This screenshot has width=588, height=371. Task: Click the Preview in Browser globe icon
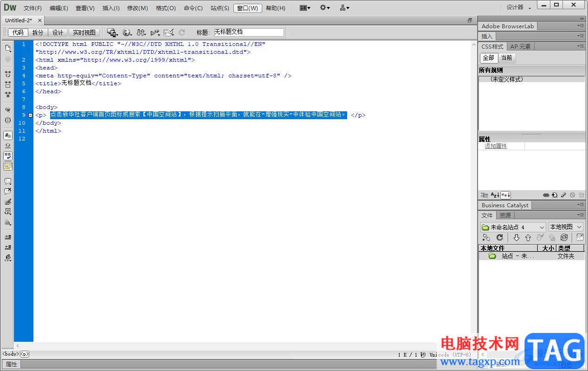pos(127,32)
